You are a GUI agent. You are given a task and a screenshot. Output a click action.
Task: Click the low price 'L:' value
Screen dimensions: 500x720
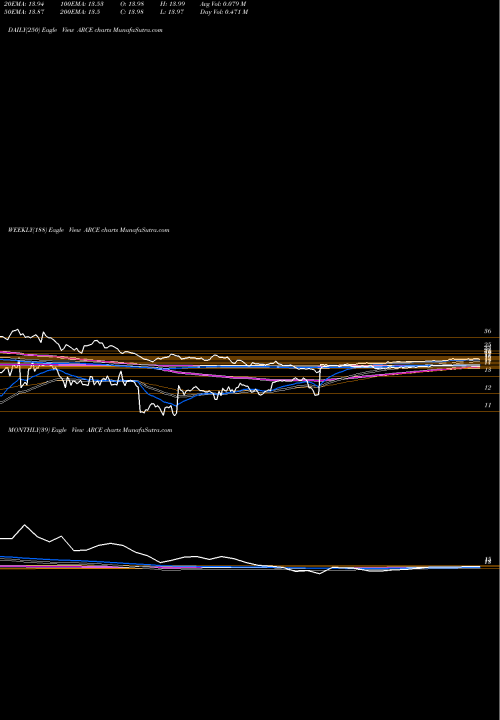(x=172, y=12)
